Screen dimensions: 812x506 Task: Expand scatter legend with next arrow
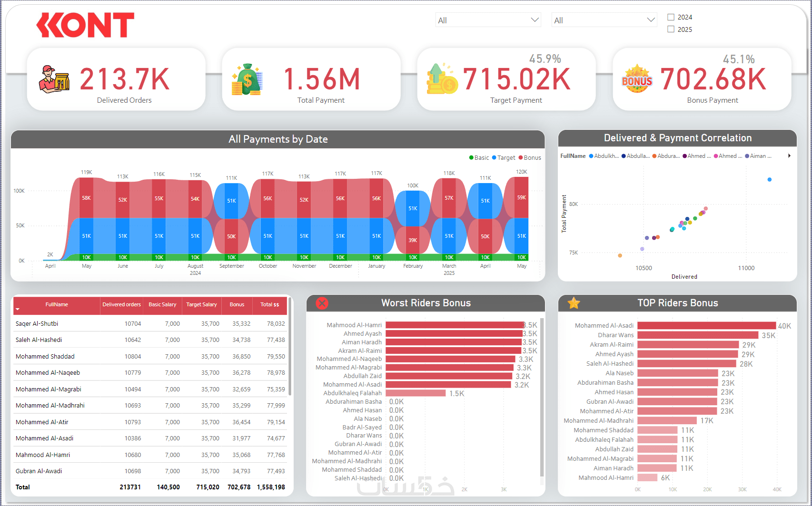(x=789, y=156)
